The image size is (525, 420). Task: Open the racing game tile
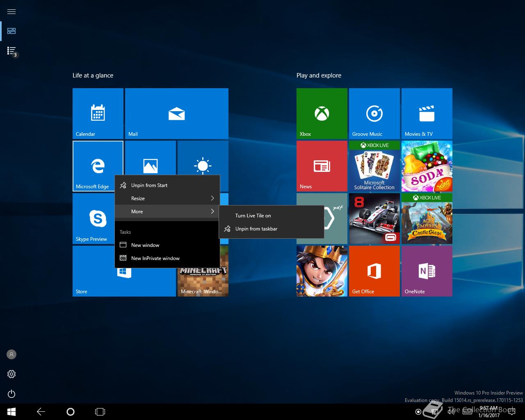pos(374,219)
